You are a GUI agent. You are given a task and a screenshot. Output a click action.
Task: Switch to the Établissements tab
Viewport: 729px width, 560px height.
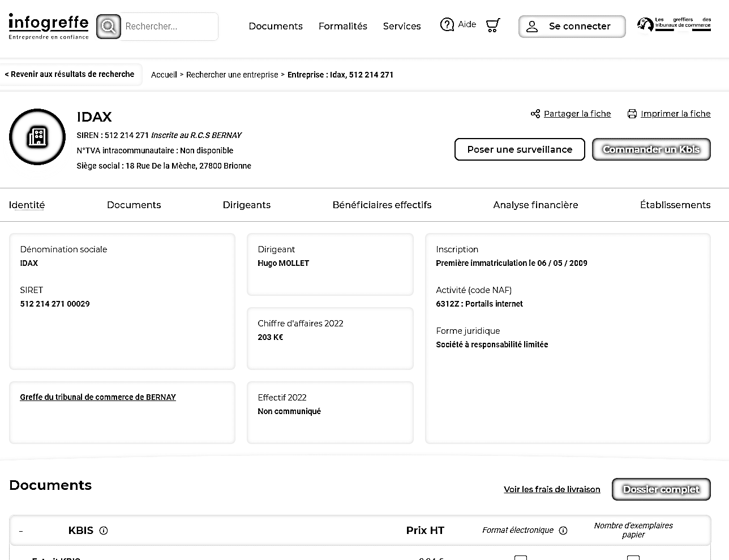(x=675, y=205)
